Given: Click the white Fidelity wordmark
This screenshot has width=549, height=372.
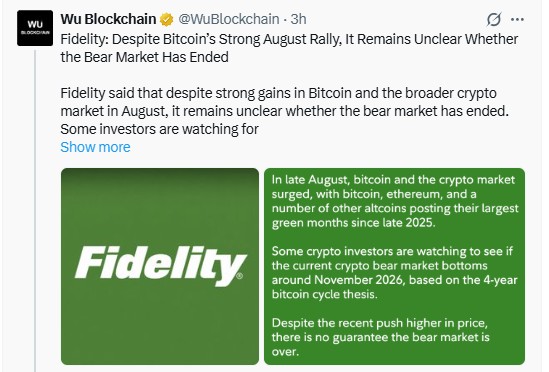Looking at the screenshot, I should [161, 265].
